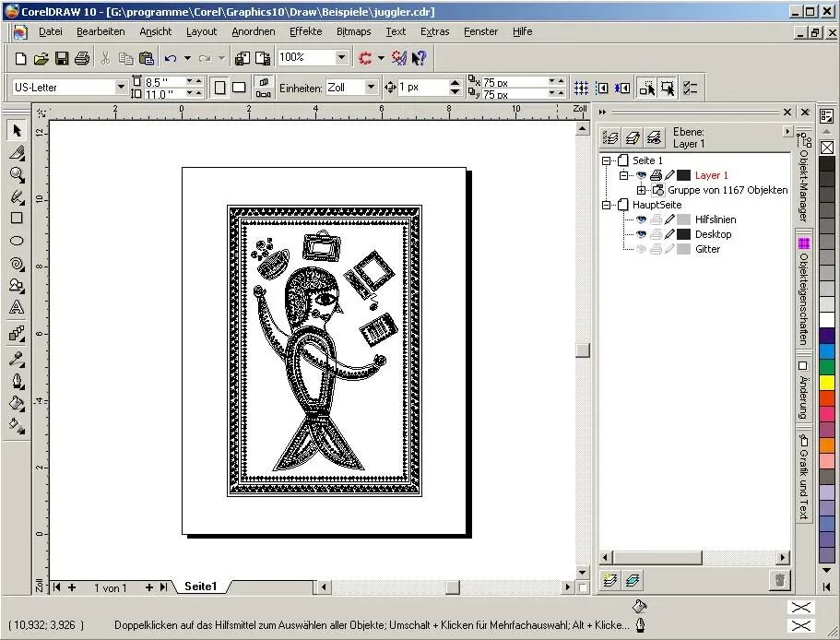The height and width of the screenshot is (640, 840).
Task: Toggle visibility eye for Hilfslinien
Action: click(x=641, y=219)
